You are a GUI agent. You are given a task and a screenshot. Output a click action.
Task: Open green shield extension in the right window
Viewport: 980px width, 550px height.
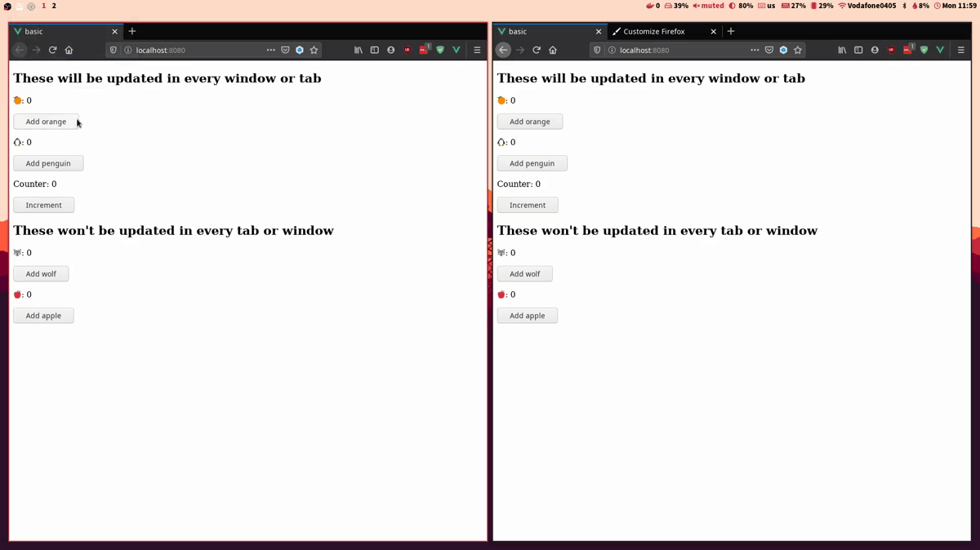[x=924, y=50]
